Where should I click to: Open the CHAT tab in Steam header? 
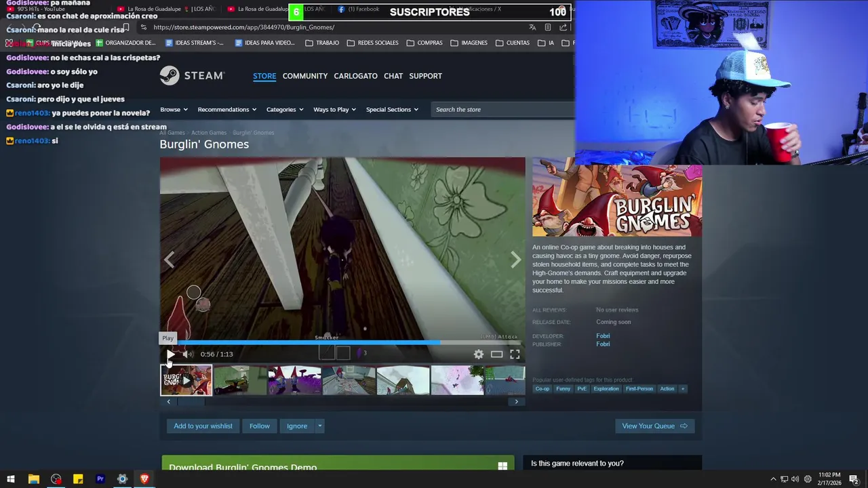point(393,76)
